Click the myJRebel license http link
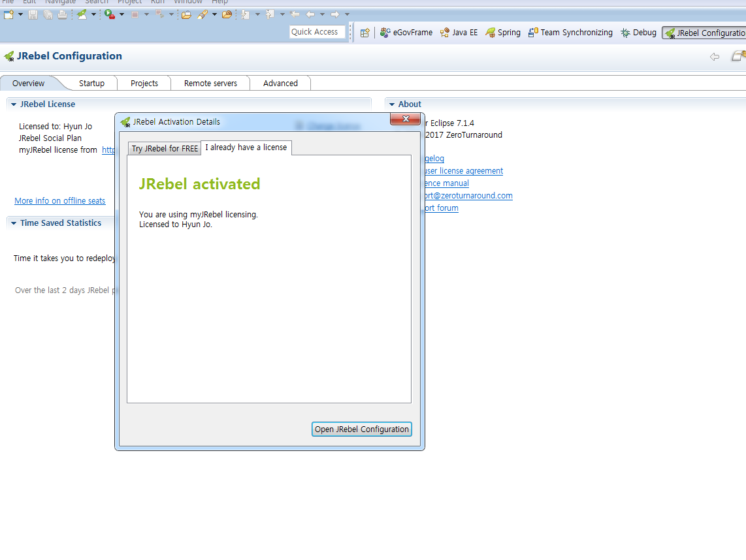This screenshot has width=746, height=560. [108, 150]
